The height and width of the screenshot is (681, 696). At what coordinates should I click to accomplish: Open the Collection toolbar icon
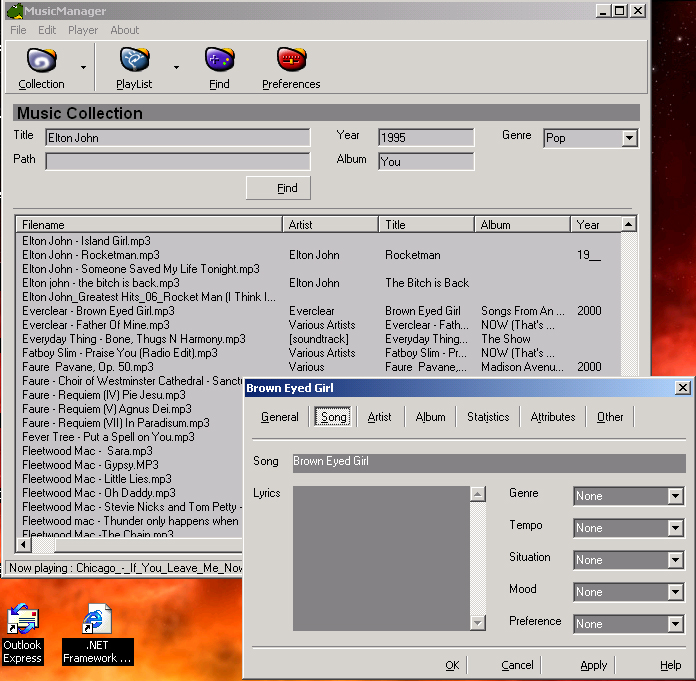click(41, 60)
